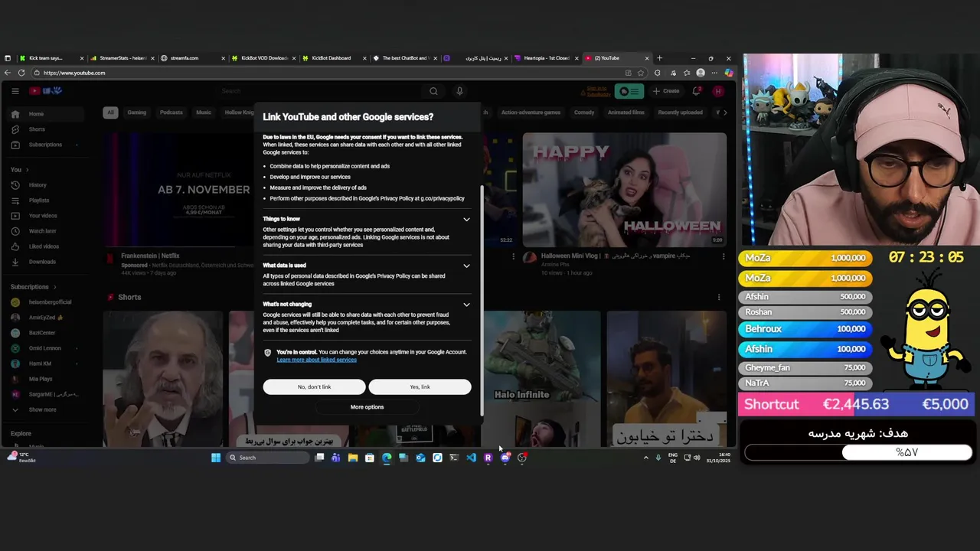980x551 pixels.
Task: Open Omid Lennon channel subscription
Action: (44, 348)
